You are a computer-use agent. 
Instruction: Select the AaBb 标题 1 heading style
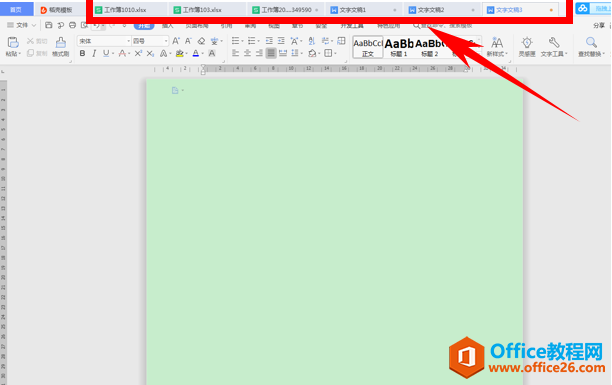pos(399,47)
